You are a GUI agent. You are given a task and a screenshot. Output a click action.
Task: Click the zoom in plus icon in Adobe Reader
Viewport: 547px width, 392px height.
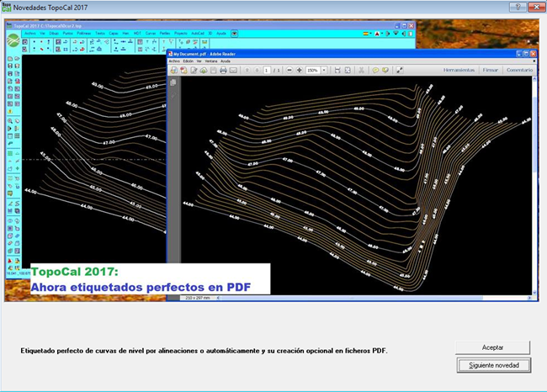(x=300, y=70)
